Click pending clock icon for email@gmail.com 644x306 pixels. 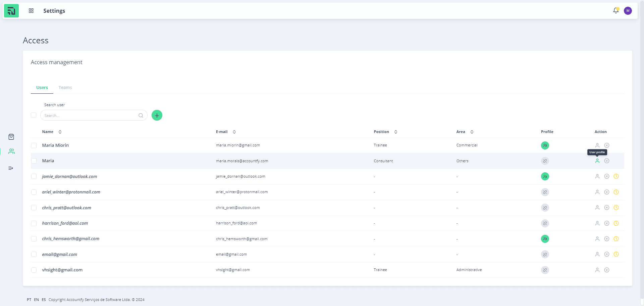click(x=616, y=254)
